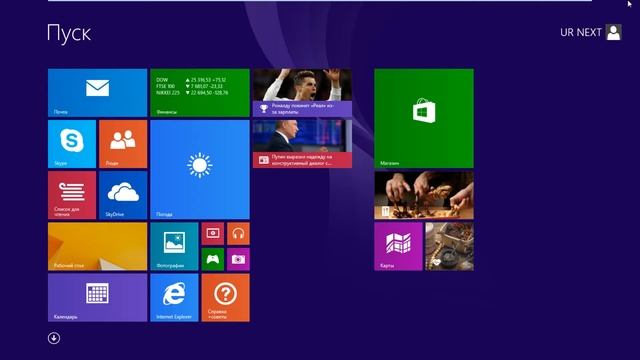
Task: Open the Desktop (Рабочий стол) tile
Action: pos(98,246)
